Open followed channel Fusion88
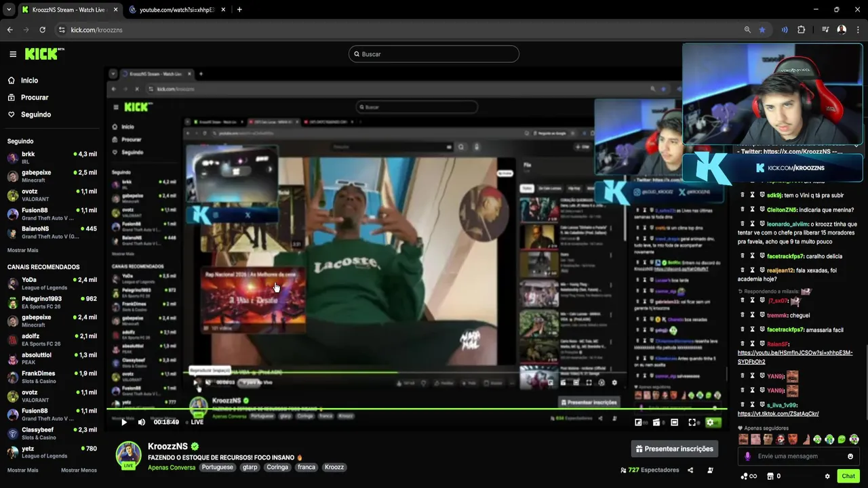Viewport: 868px width, 488px height. coord(52,213)
